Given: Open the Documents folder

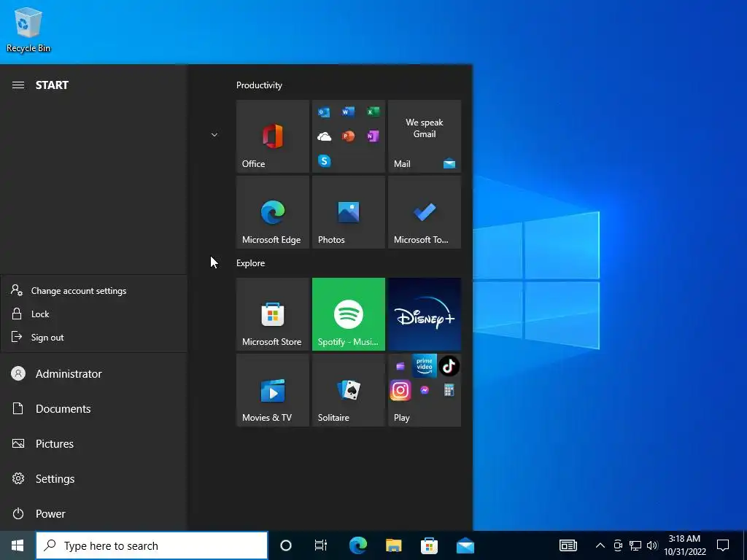Looking at the screenshot, I should point(94,408).
